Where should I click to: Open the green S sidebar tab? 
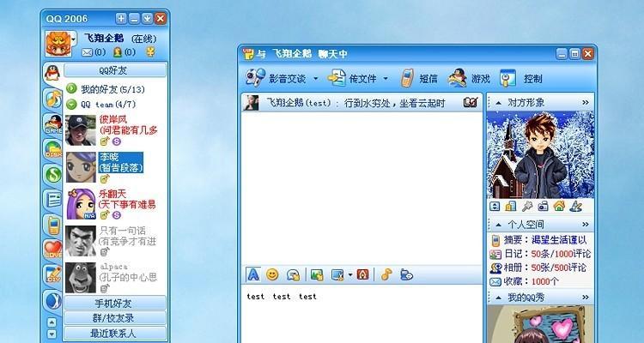(x=53, y=175)
